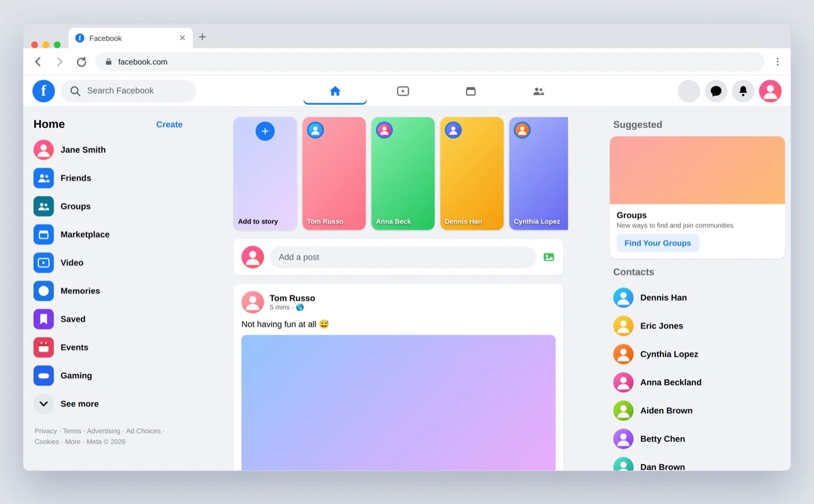Click the Search Facebook field

pyautogui.click(x=128, y=91)
